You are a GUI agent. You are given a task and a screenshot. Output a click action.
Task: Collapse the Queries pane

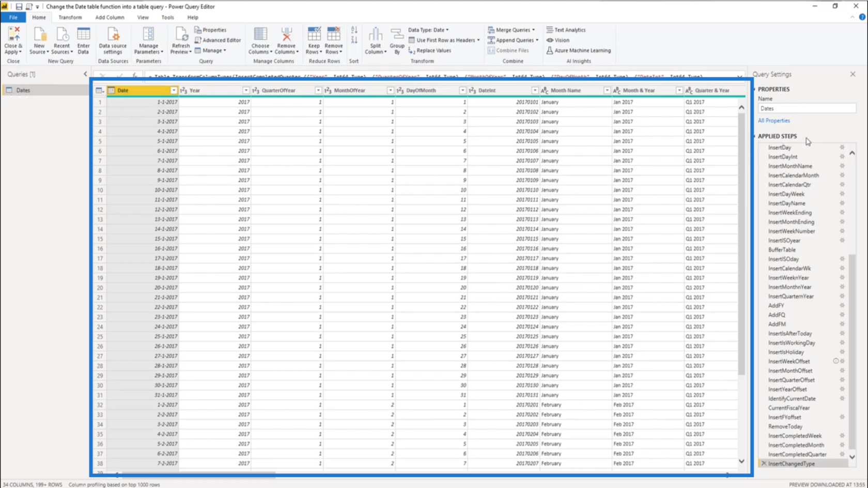tap(85, 74)
